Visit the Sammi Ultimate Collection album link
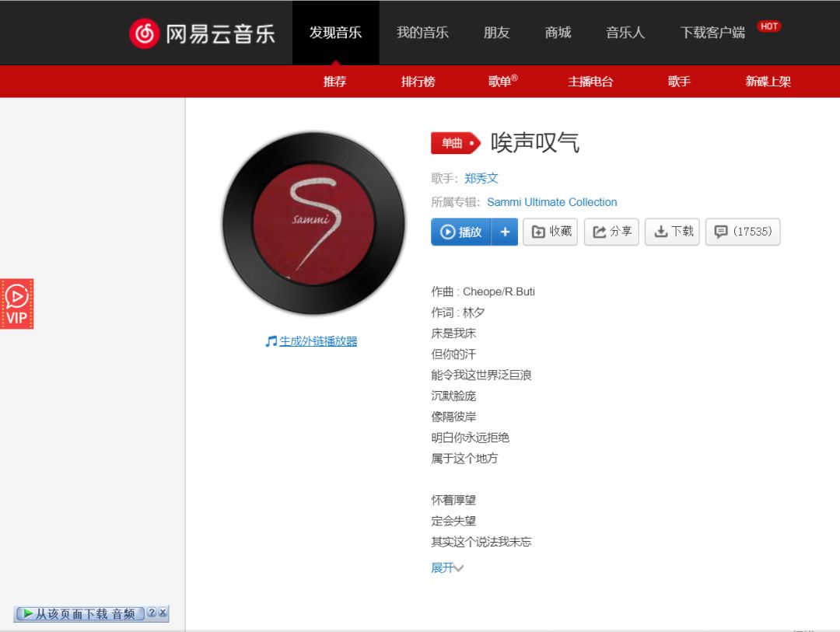The height and width of the screenshot is (632, 840). point(551,201)
